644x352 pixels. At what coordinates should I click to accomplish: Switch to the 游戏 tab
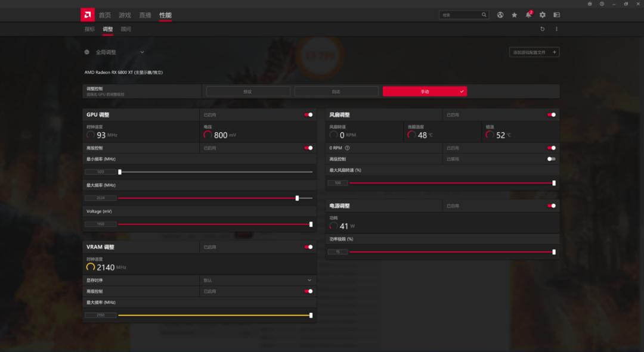(125, 15)
